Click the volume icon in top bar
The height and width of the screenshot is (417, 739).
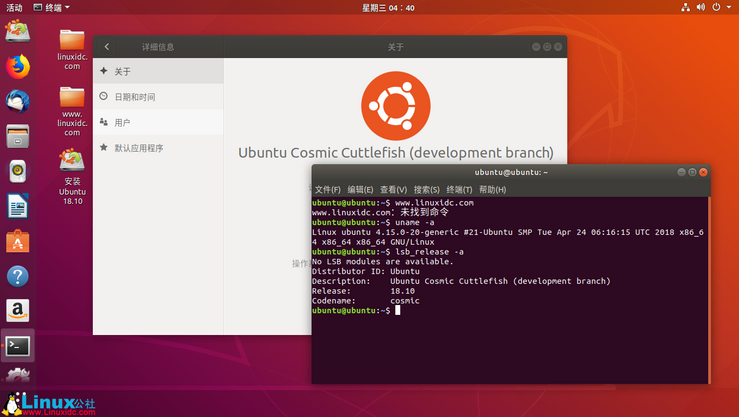[x=701, y=7]
